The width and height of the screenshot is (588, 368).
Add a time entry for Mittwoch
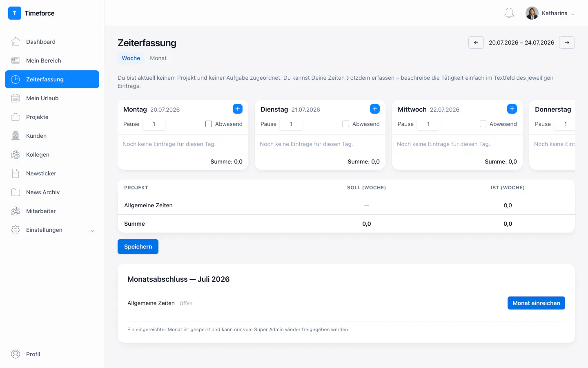pos(512,109)
